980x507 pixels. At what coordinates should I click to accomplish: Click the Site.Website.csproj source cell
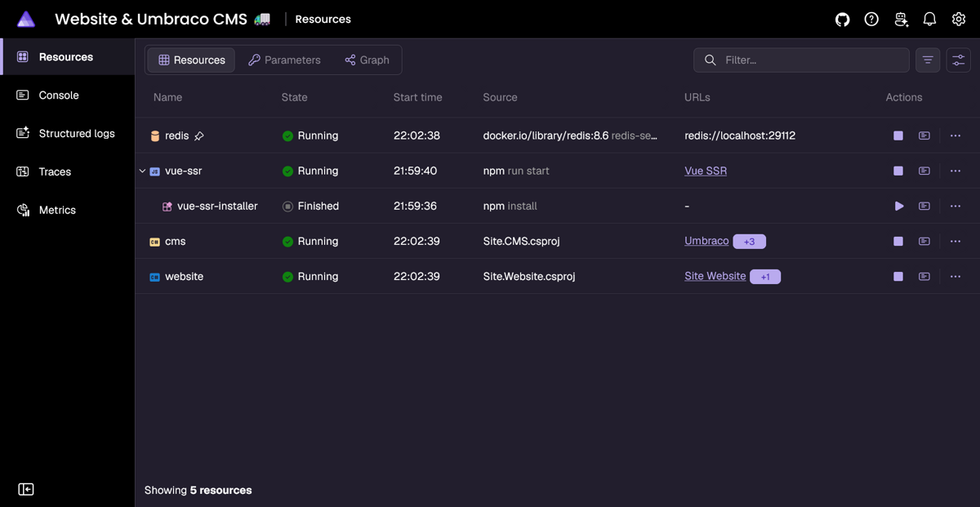coord(529,276)
